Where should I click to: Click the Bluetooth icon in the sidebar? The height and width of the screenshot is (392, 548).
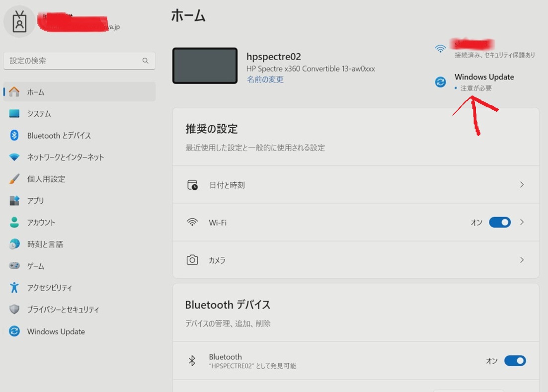tap(14, 135)
